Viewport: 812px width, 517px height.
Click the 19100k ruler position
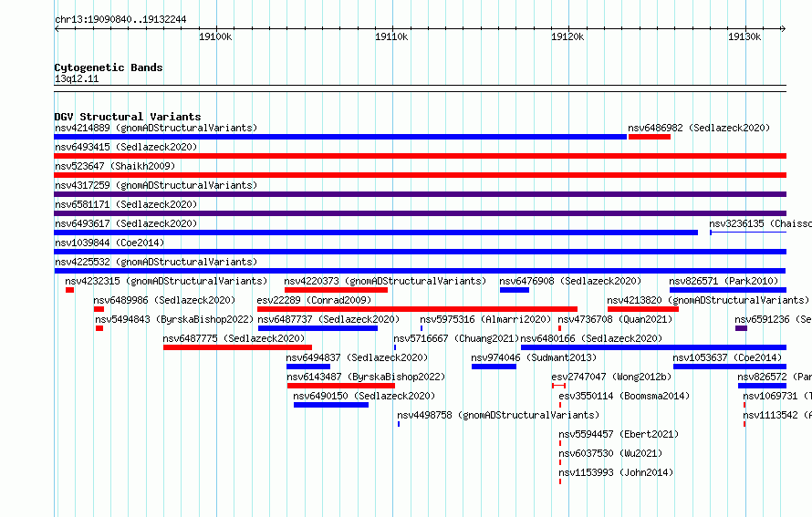tap(215, 36)
